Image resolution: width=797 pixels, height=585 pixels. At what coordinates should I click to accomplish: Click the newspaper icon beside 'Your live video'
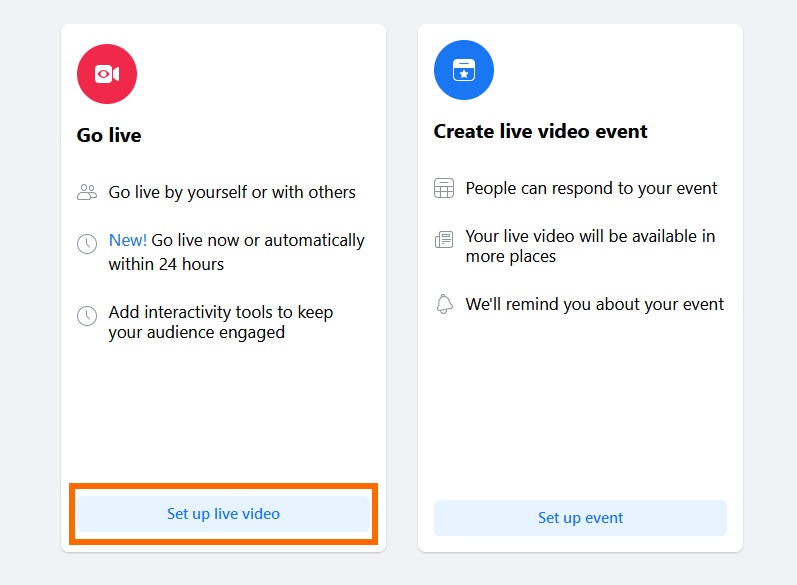pos(444,239)
